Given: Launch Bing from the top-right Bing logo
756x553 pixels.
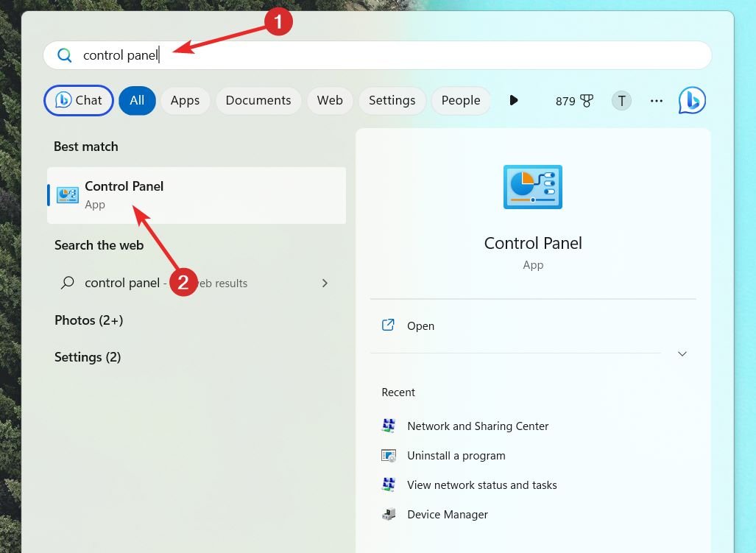Looking at the screenshot, I should [x=692, y=100].
